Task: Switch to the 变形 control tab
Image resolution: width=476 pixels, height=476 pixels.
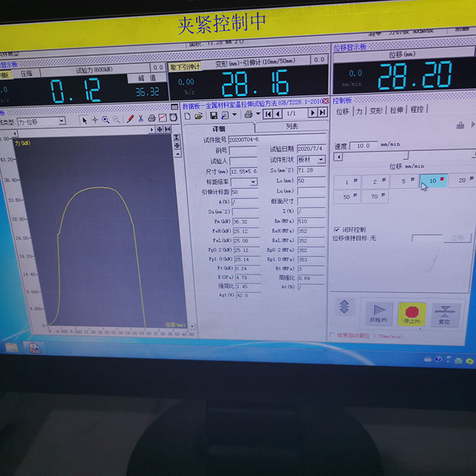Action: (376, 110)
